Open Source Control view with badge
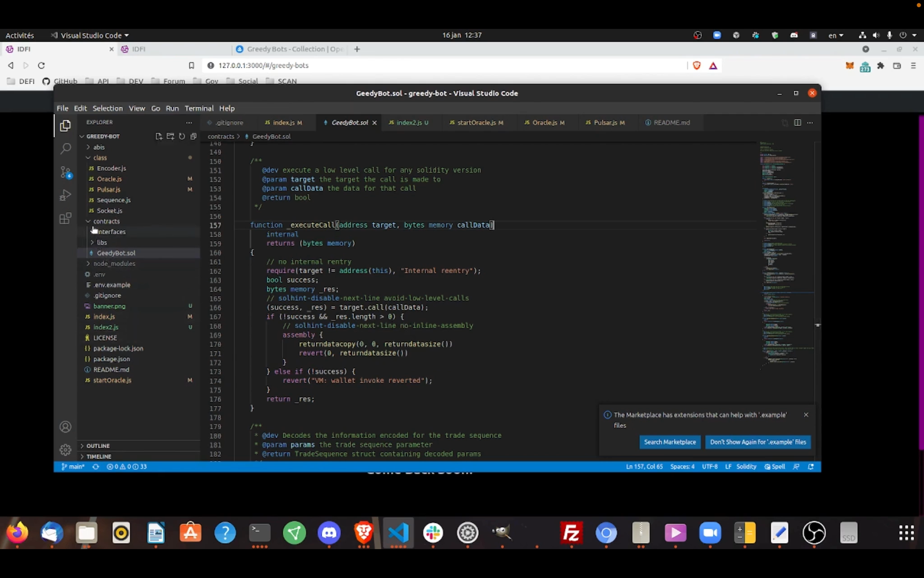 tap(65, 172)
